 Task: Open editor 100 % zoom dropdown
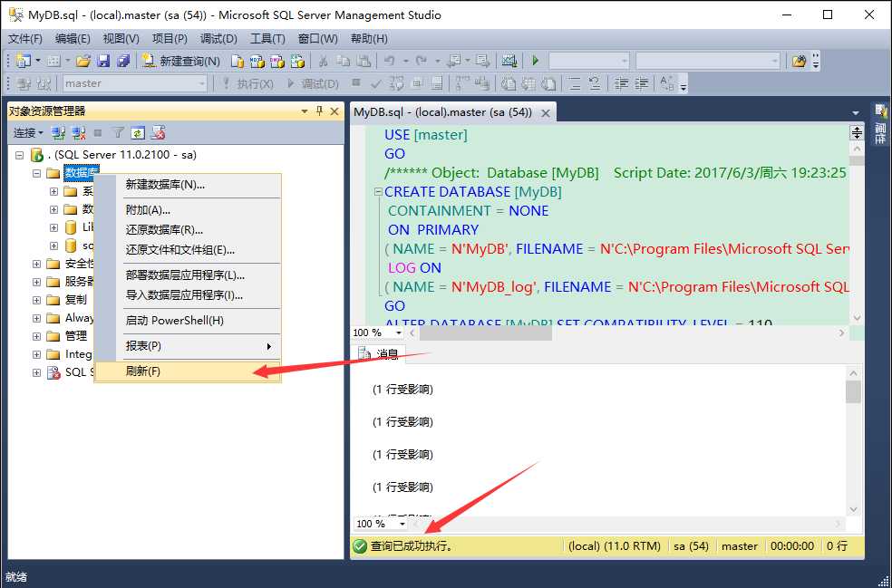399,333
